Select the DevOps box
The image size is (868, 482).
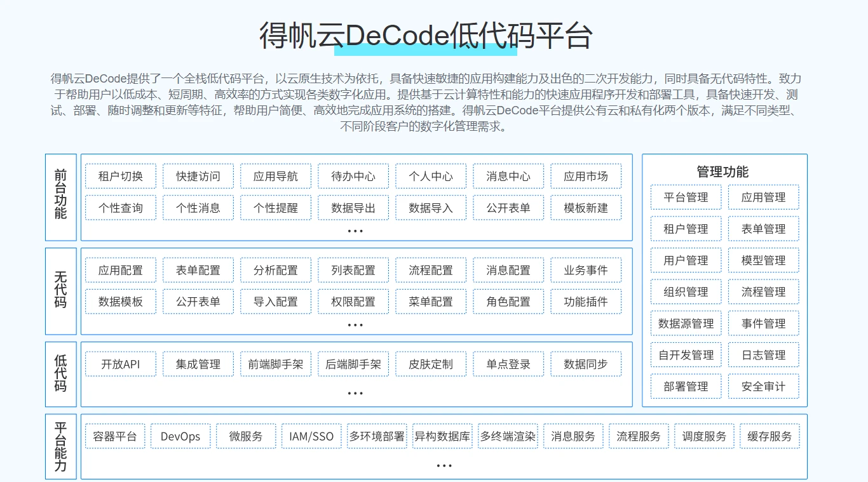[180, 437]
